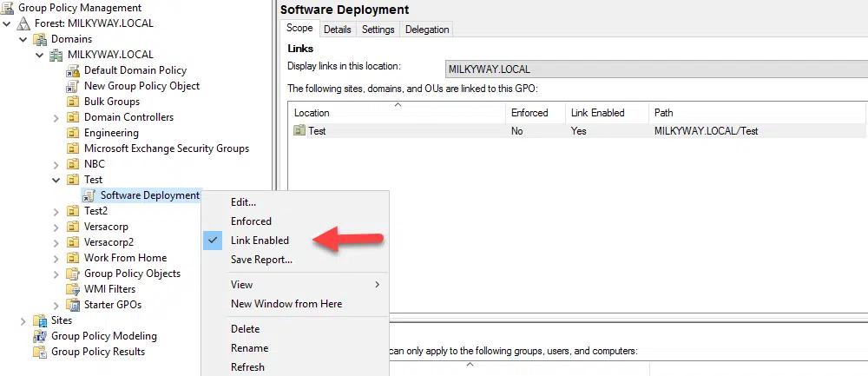
Task: Click the Engineering OU icon
Action: (x=73, y=133)
